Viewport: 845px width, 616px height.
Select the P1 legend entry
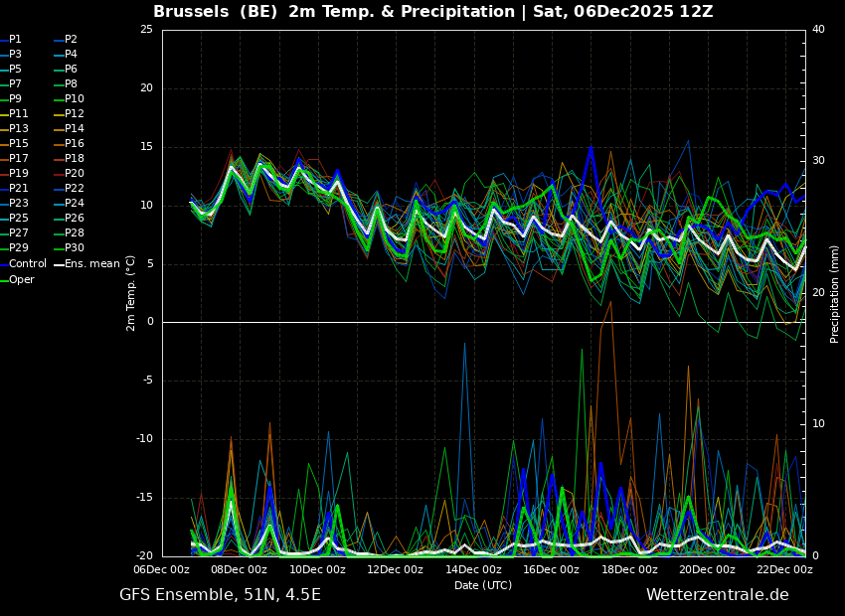pyautogui.click(x=15, y=40)
